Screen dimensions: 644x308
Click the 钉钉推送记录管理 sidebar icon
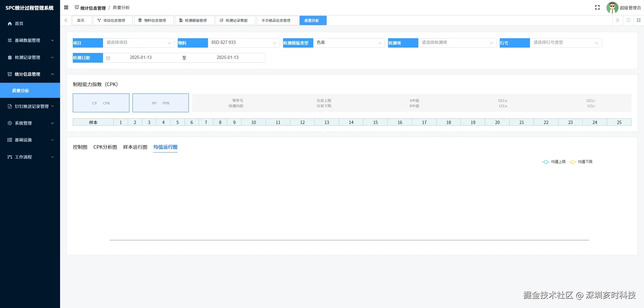point(10,106)
